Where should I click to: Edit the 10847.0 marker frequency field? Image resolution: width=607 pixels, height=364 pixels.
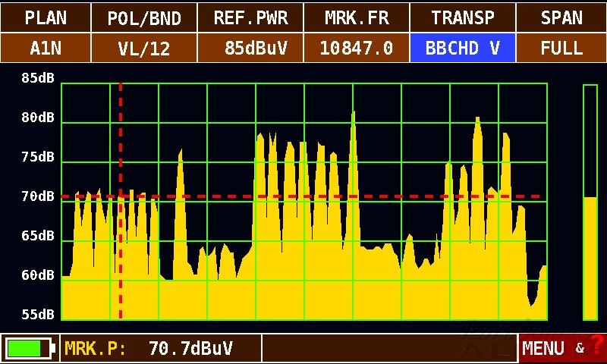[357, 48]
